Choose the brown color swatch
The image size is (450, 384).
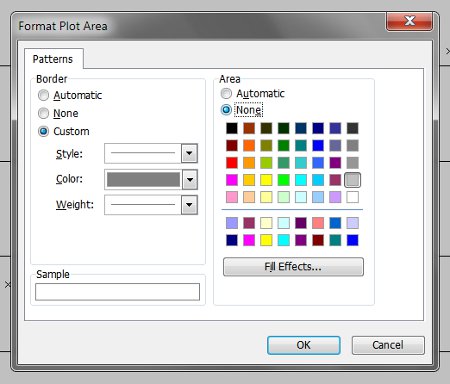tap(249, 128)
